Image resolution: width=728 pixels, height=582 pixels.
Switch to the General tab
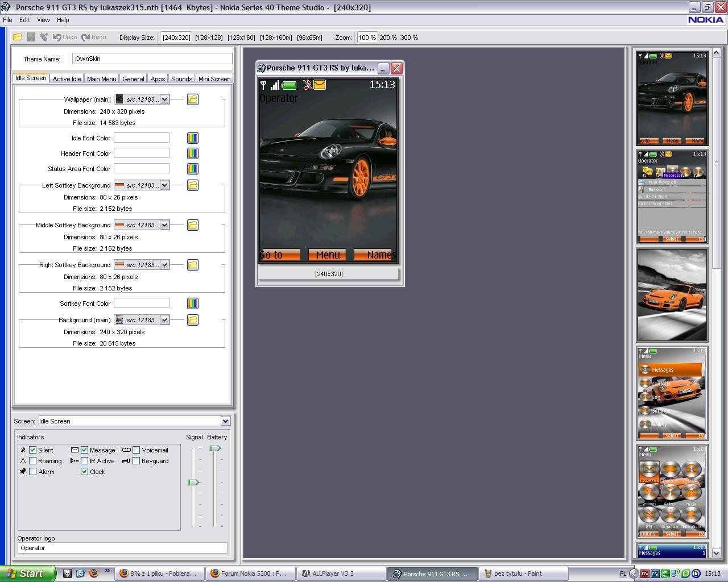click(x=133, y=79)
